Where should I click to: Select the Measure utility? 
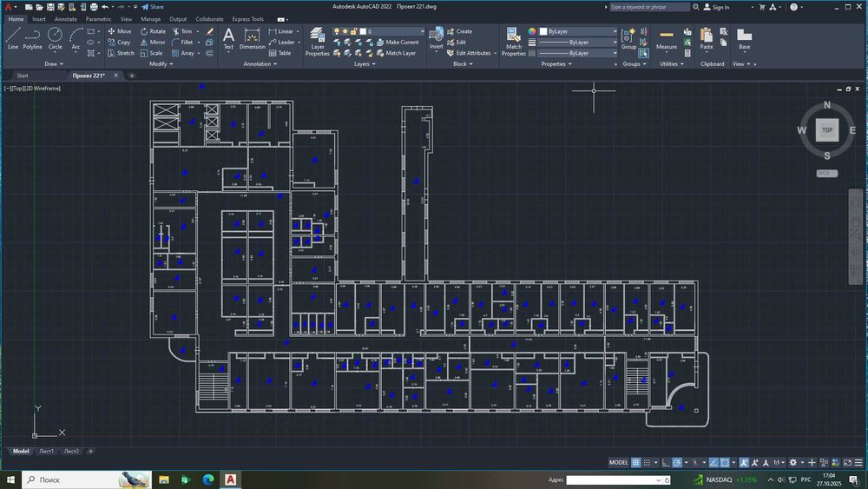(x=667, y=38)
